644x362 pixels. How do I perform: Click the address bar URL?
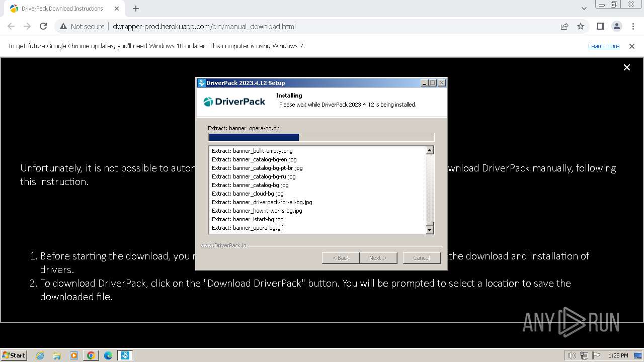tap(204, 26)
